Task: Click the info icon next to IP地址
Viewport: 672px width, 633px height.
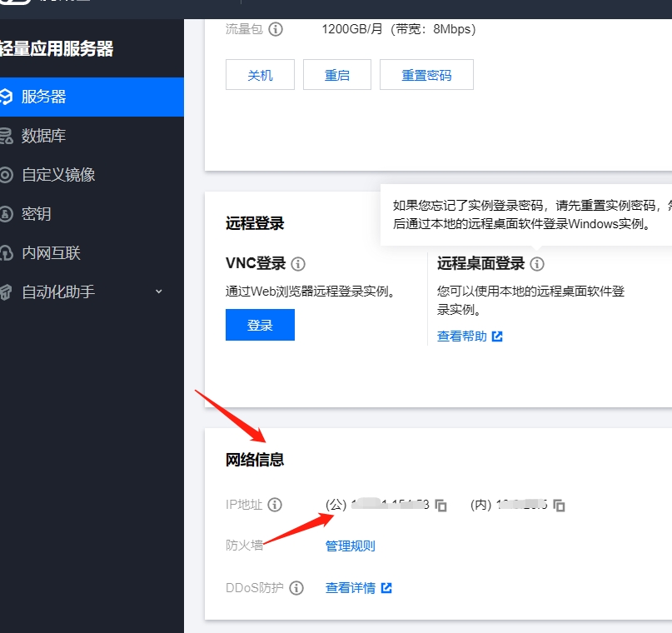Action: (276, 505)
